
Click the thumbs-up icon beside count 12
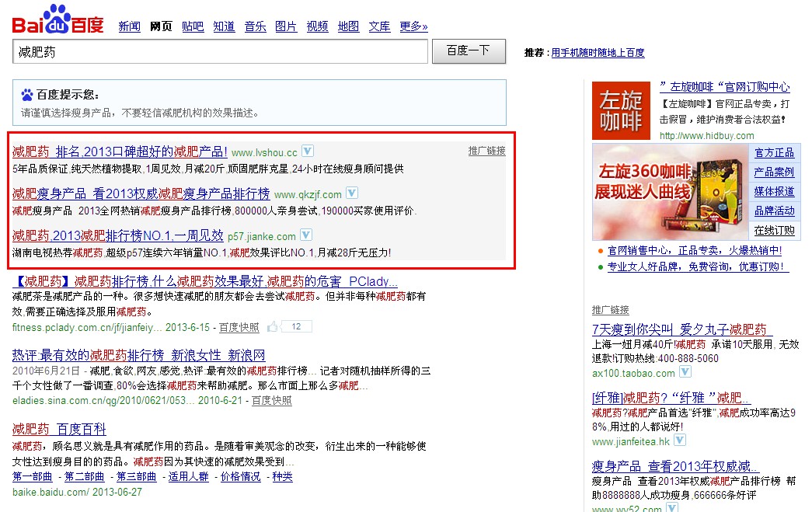click(x=273, y=326)
